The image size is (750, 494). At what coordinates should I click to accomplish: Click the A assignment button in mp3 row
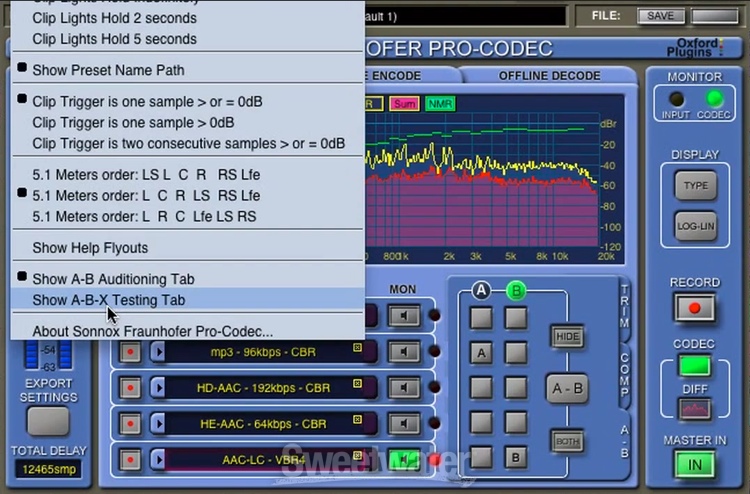(481, 353)
